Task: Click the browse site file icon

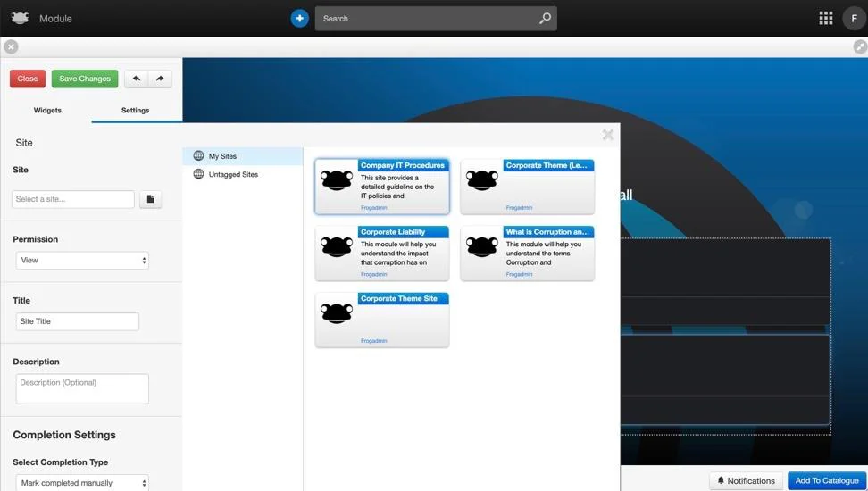Action: click(x=150, y=199)
